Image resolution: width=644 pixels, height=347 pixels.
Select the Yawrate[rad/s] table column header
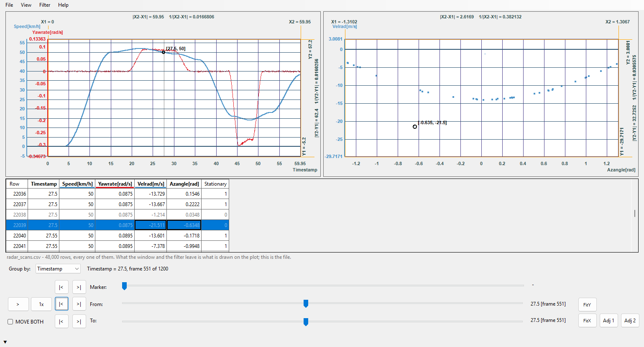point(115,184)
